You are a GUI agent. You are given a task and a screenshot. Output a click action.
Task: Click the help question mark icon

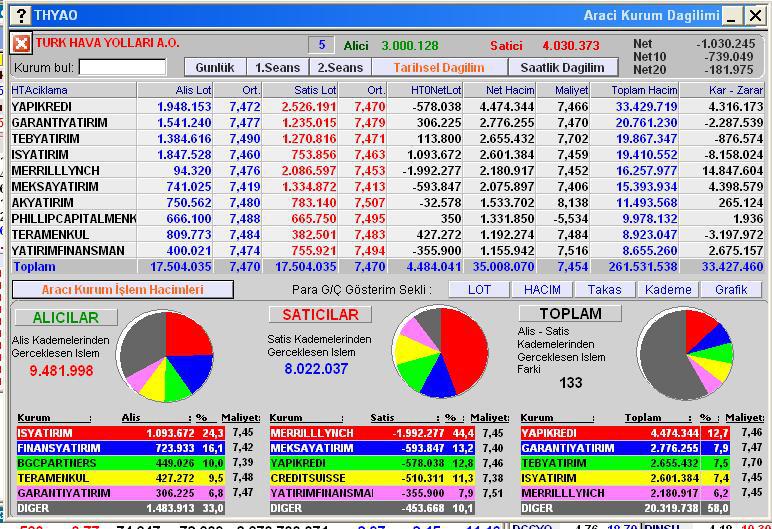[x=21, y=15]
